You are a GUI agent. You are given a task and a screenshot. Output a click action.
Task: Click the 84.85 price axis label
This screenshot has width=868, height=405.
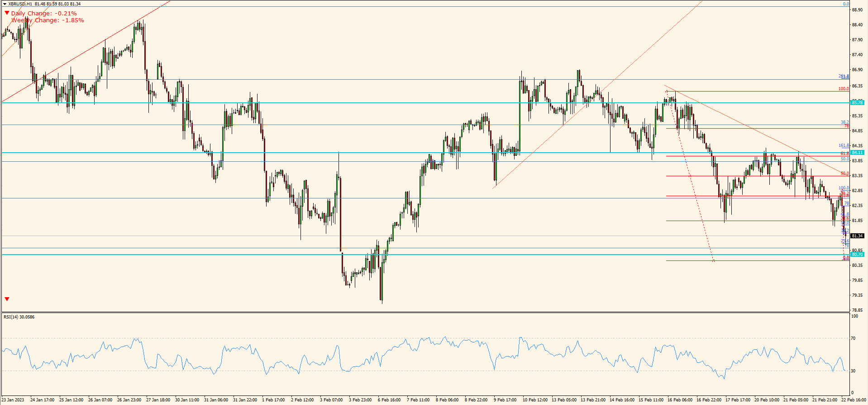pyautogui.click(x=857, y=131)
